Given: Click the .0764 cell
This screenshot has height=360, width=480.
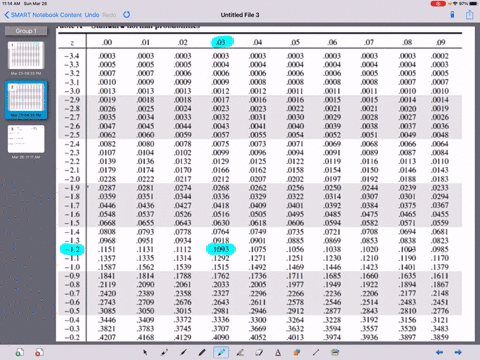Looking at the screenshot, I should (x=221, y=231).
